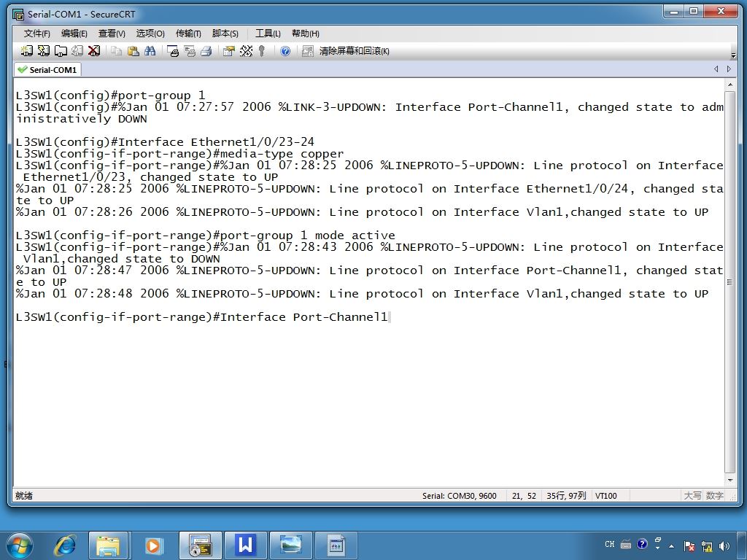Click the greyed Reconnect icon
The image size is (747, 560).
click(x=77, y=51)
